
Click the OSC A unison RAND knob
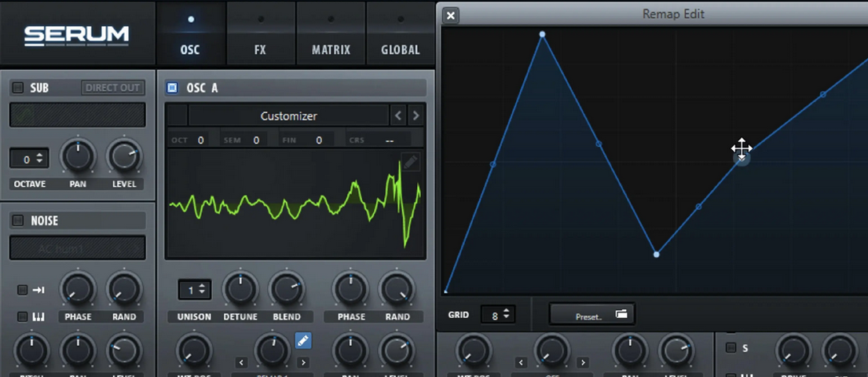pos(397,290)
